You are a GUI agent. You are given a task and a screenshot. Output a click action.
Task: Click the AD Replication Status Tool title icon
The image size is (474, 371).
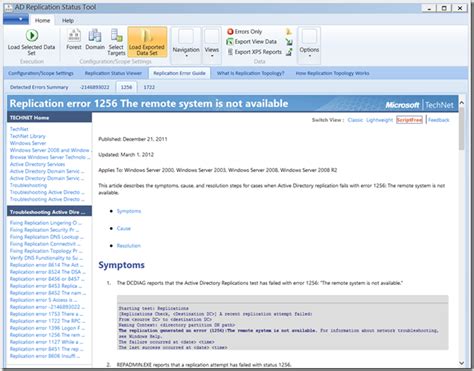point(8,7)
